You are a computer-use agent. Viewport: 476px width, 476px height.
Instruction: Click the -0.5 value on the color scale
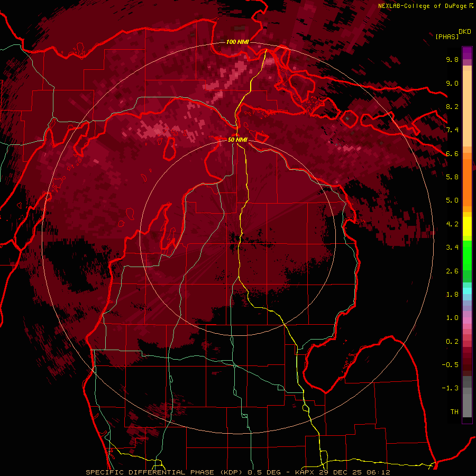[450, 365]
